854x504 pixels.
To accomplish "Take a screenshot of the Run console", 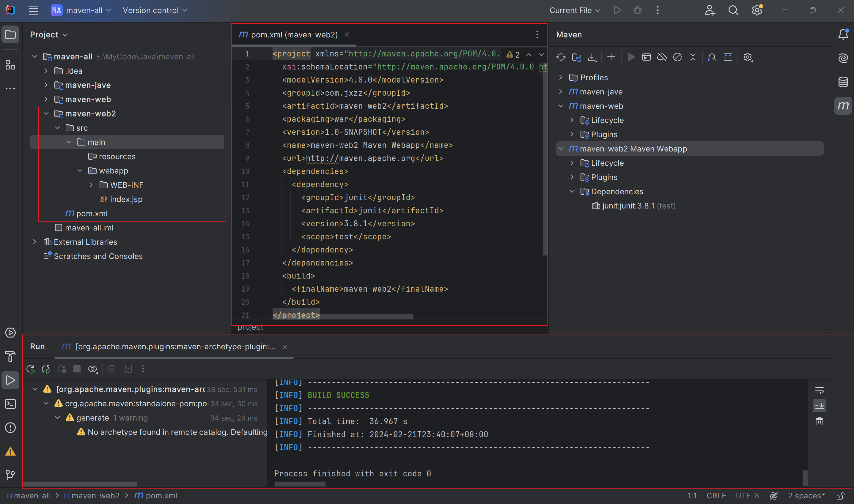I will point(112,369).
